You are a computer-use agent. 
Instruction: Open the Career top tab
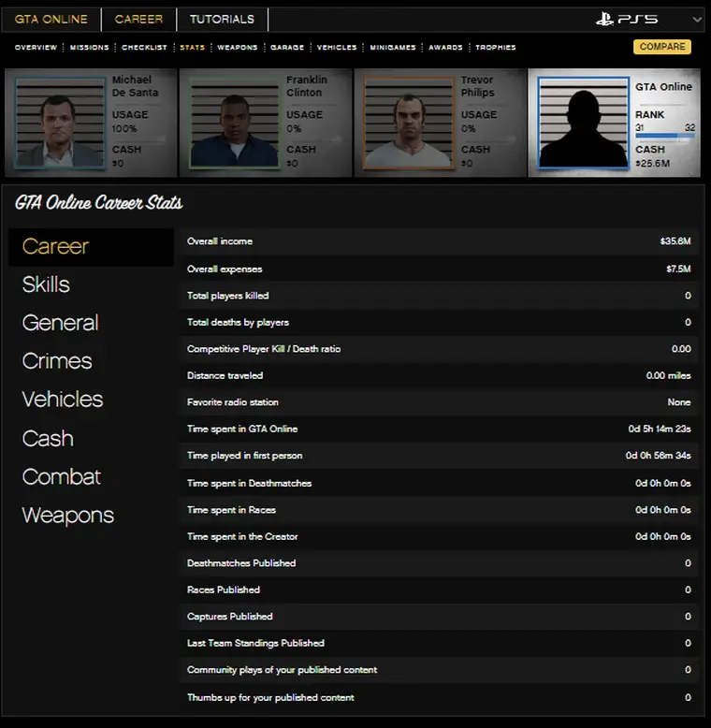pyautogui.click(x=138, y=19)
